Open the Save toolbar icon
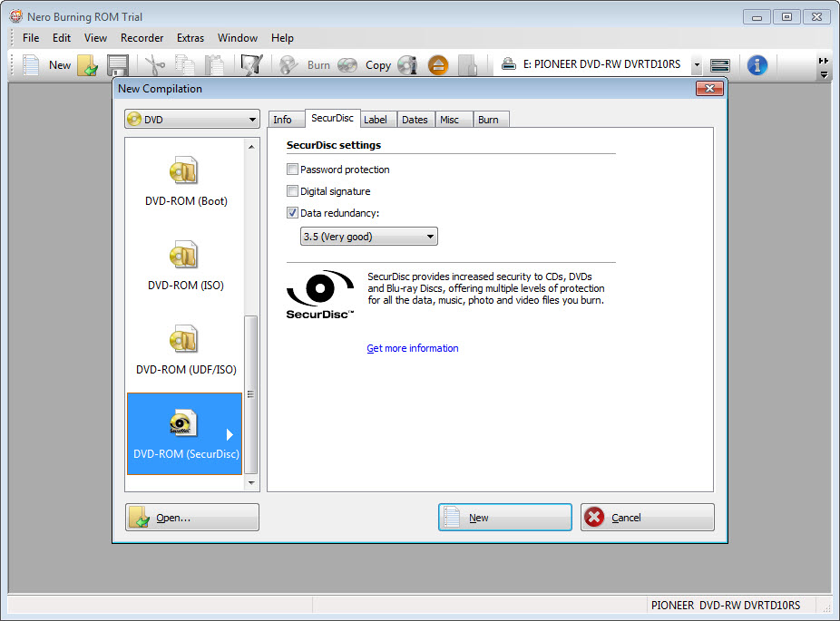This screenshot has width=840, height=621. click(118, 64)
